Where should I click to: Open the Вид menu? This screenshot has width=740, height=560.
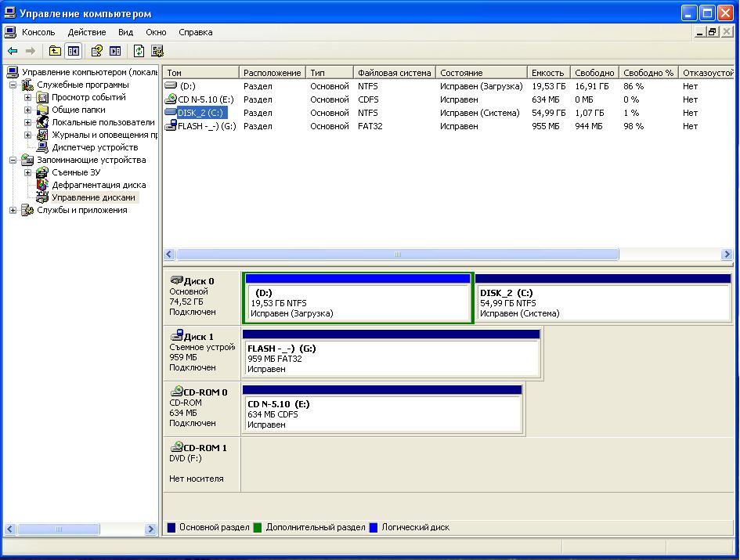[x=125, y=32]
